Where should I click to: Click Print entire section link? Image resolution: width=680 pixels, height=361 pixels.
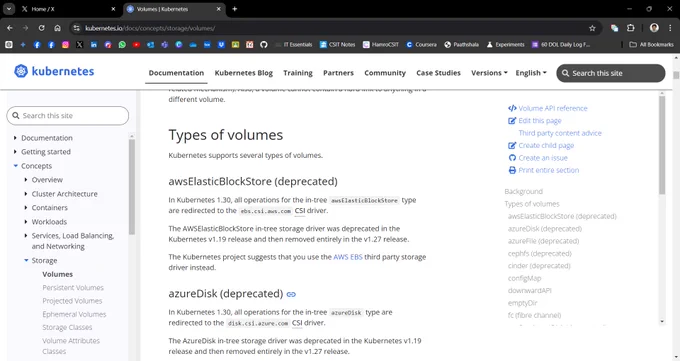[549, 170]
